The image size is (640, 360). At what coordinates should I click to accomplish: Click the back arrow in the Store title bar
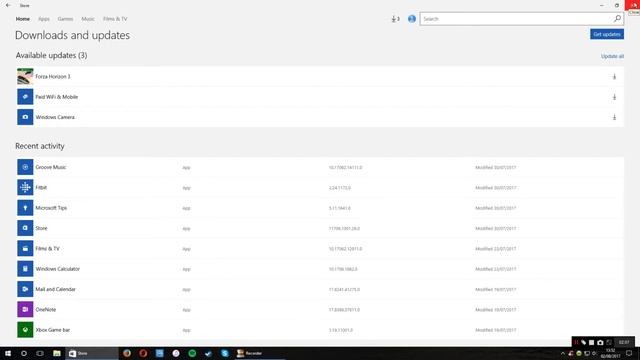[8, 5]
